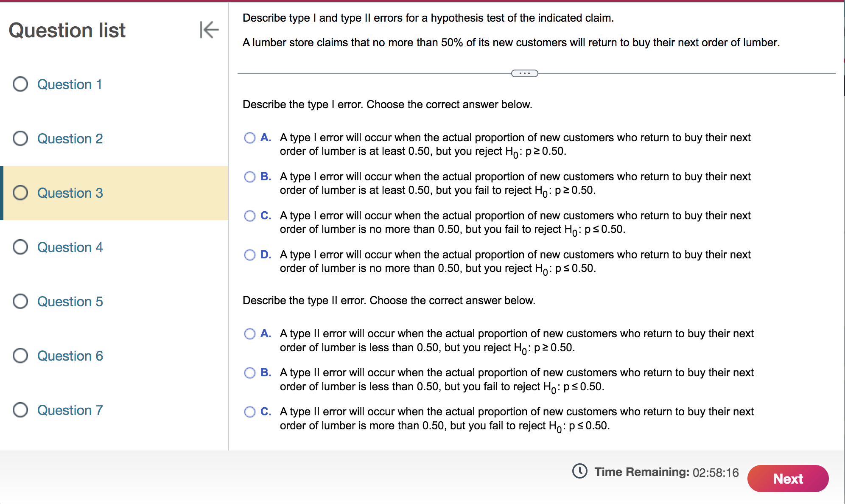Click the clock icon beside Time Remaining
The image size is (845, 504).
tap(580, 471)
